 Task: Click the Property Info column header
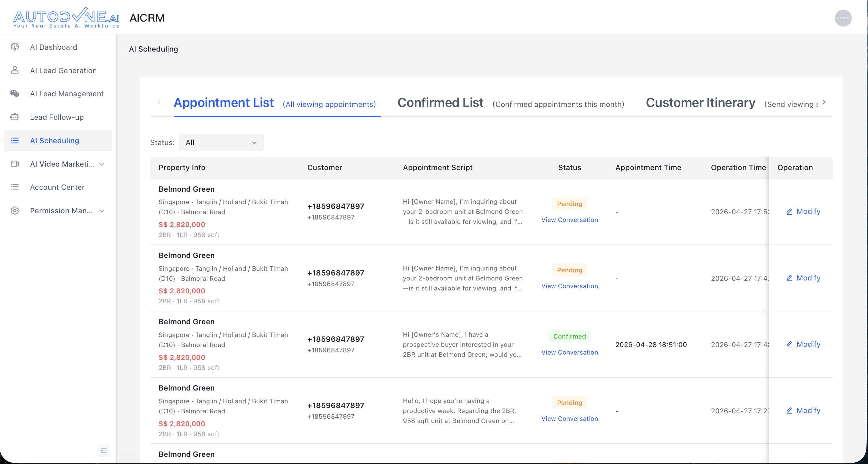click(182, 167)
